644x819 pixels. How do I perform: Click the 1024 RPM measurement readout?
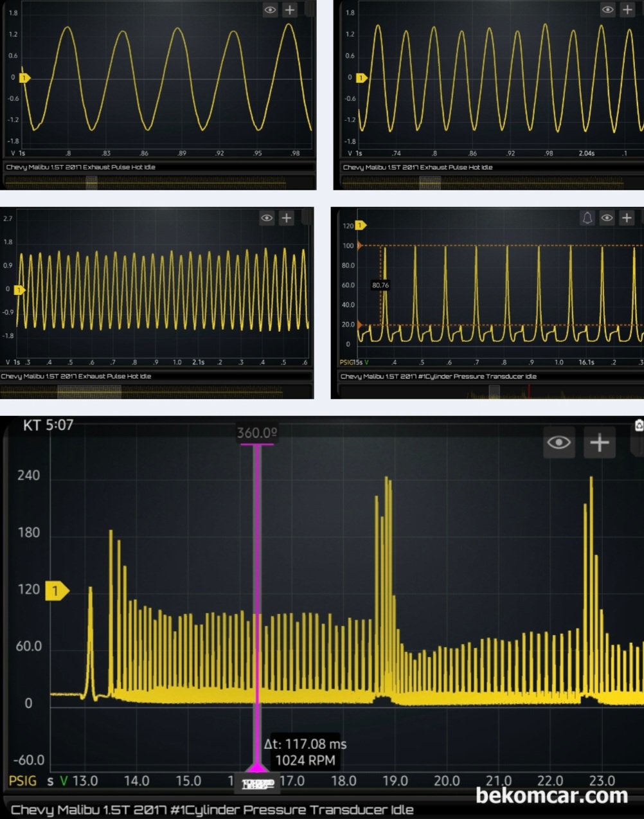click(x=305, y=760)
